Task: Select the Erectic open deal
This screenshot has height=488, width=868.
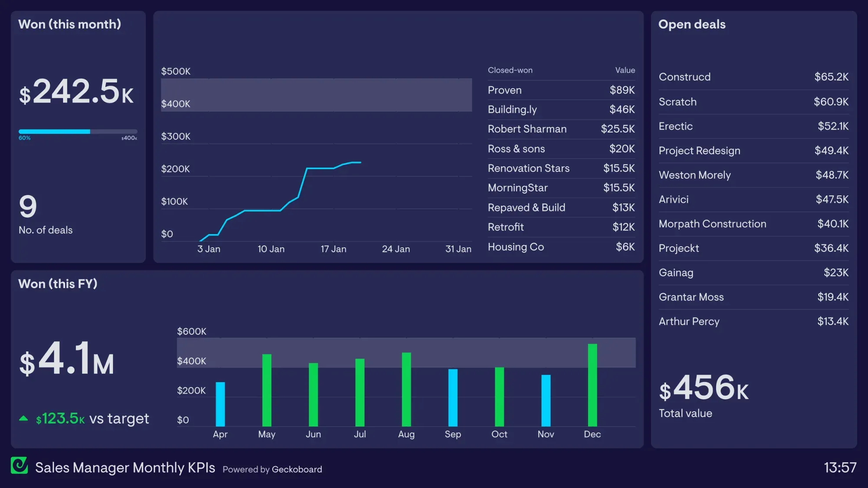Action: pyautogui.click(x=753, y=126)
